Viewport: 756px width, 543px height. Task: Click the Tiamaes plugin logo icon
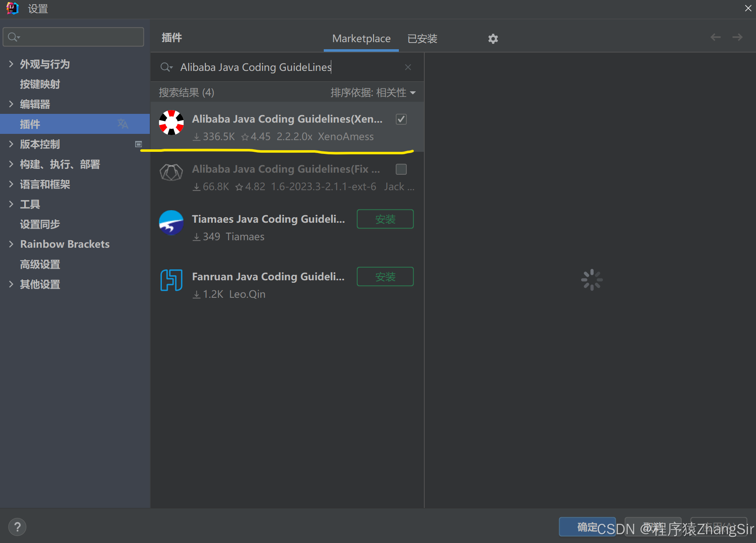click(x=171, y=223)
